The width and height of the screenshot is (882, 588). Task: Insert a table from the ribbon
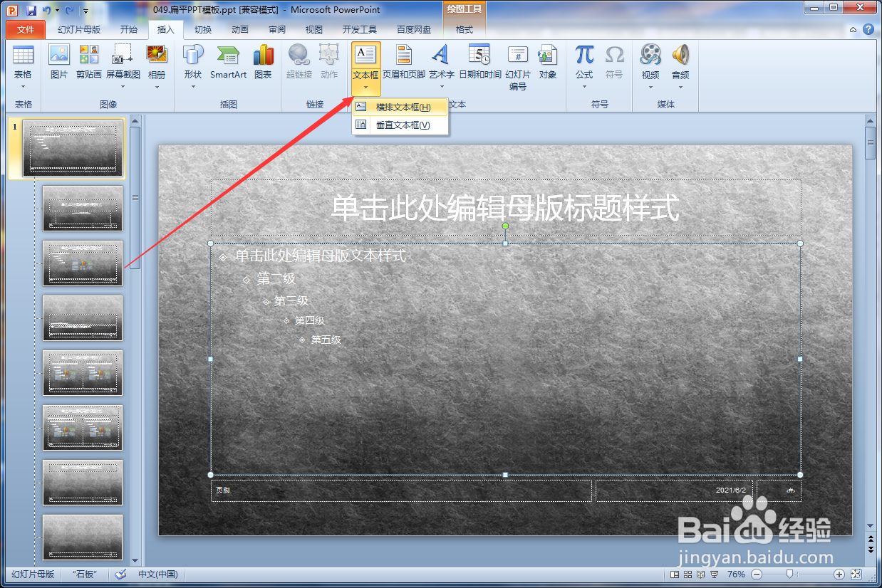(x=23, y=61)
